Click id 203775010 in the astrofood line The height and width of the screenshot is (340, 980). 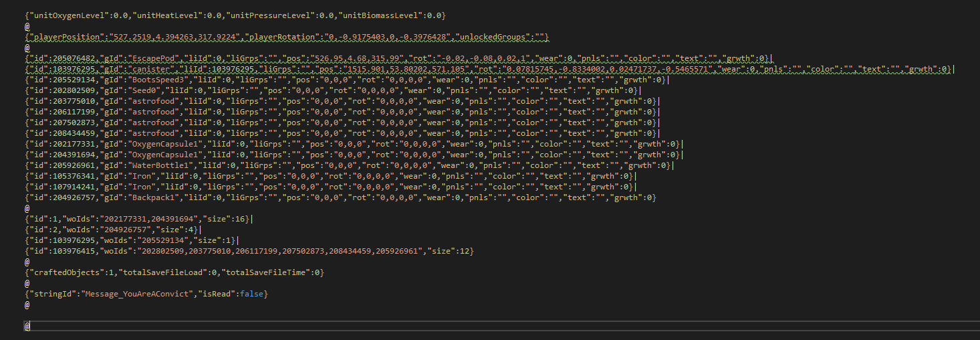coord(74,101)
